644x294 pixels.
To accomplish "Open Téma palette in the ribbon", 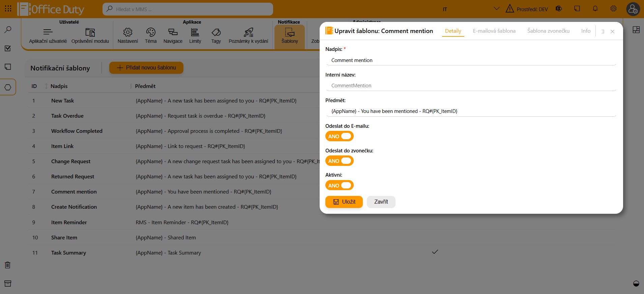I will pos(151,36).
